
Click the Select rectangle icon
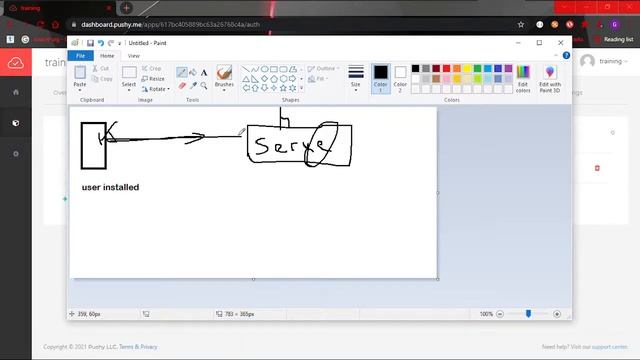(x=129, y=72)
